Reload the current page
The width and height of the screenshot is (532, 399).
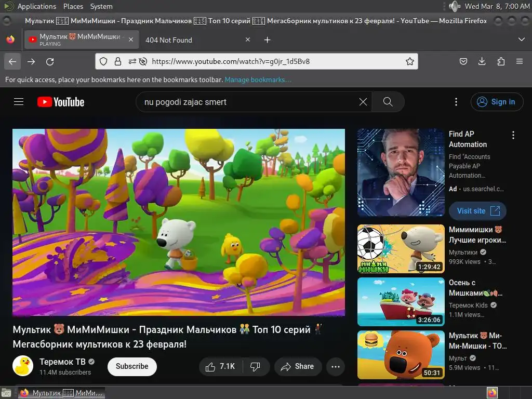(x=50, y=61)
